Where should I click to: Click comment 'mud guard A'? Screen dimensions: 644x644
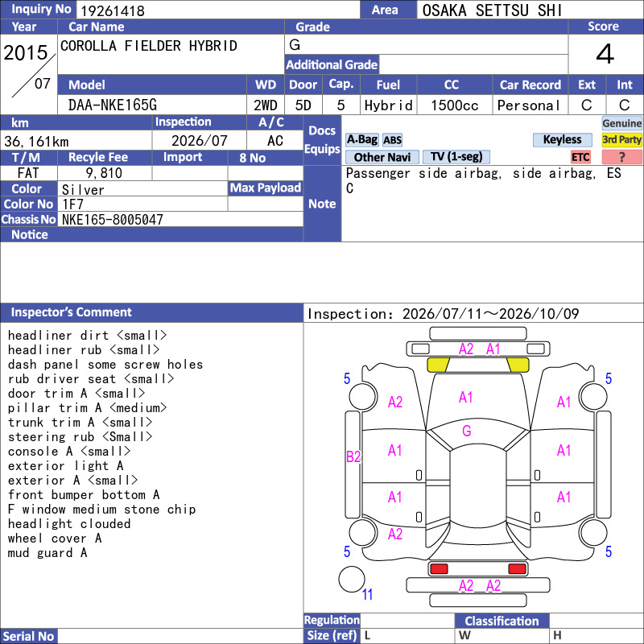point(47,553)
